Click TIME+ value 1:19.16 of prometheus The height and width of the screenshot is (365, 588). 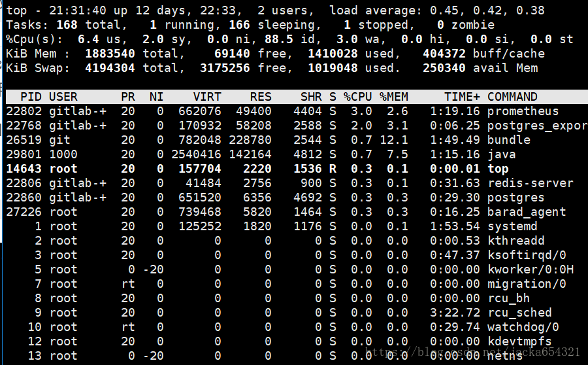coord(455,111)
